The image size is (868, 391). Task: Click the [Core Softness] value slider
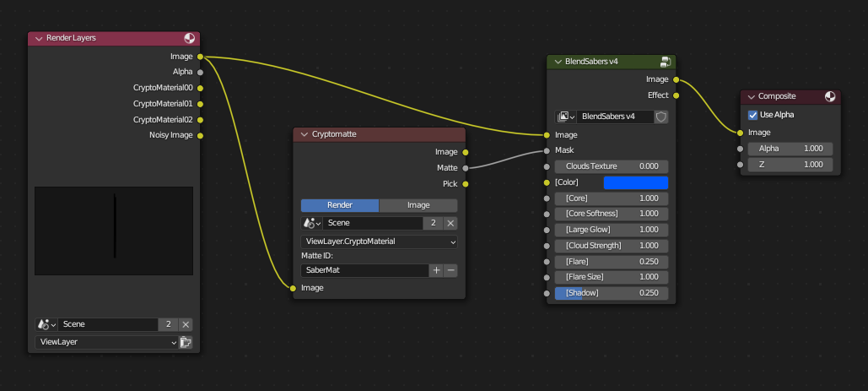click(612, 214)
